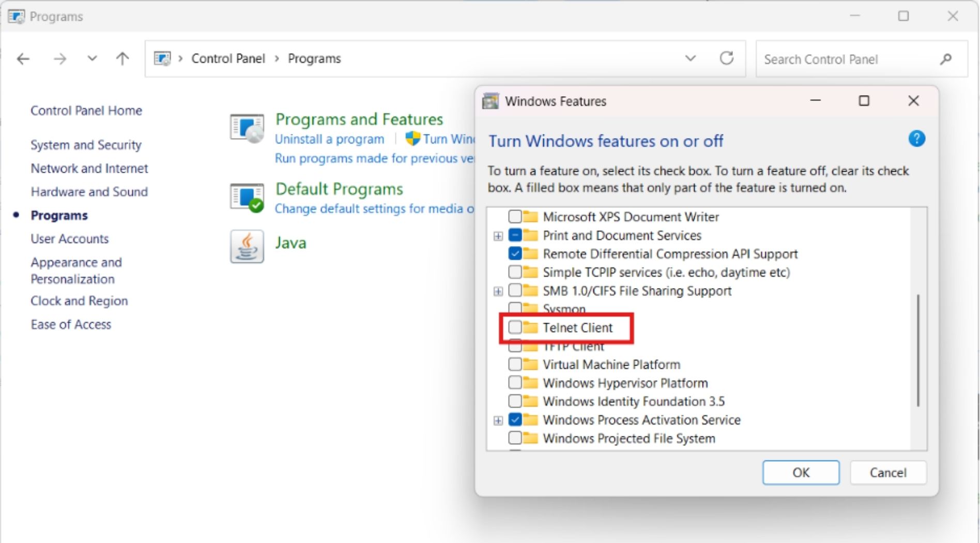Open User Accounts category
This screenshot has width=980, height=543.
click(70, 239)
